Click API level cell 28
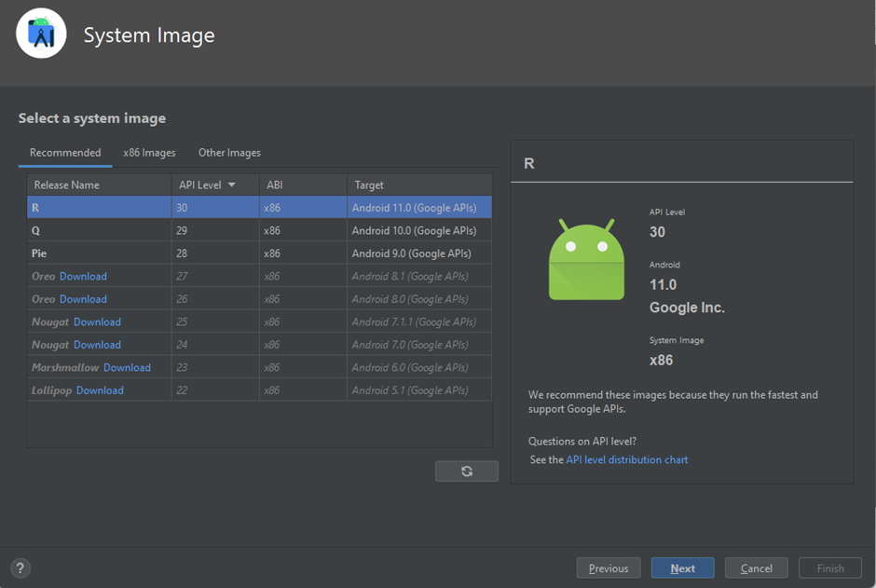876x588 pixels. pyautogui.click(x=215, y=253)
